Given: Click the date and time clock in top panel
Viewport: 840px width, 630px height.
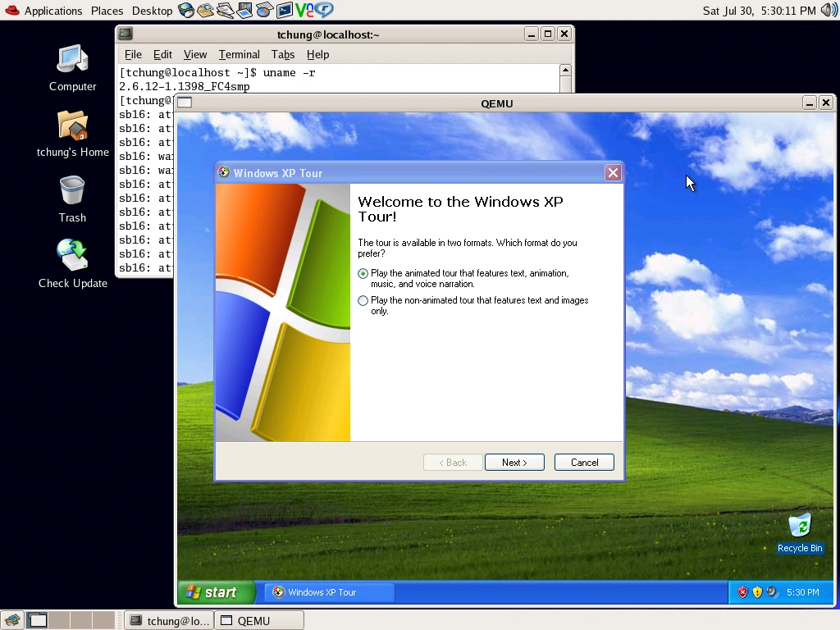Looking at the screenshot, I should 759,11.
